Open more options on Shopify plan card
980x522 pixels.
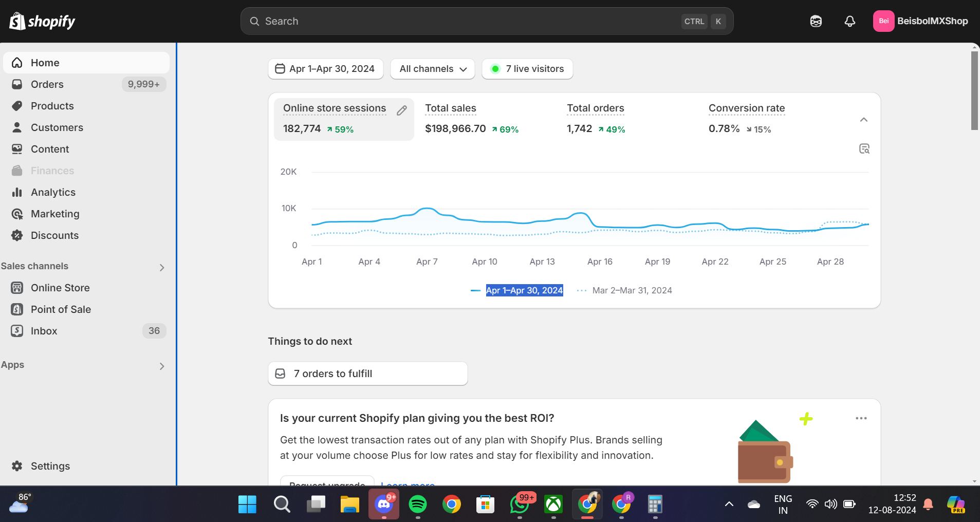[x=861, y=418]
